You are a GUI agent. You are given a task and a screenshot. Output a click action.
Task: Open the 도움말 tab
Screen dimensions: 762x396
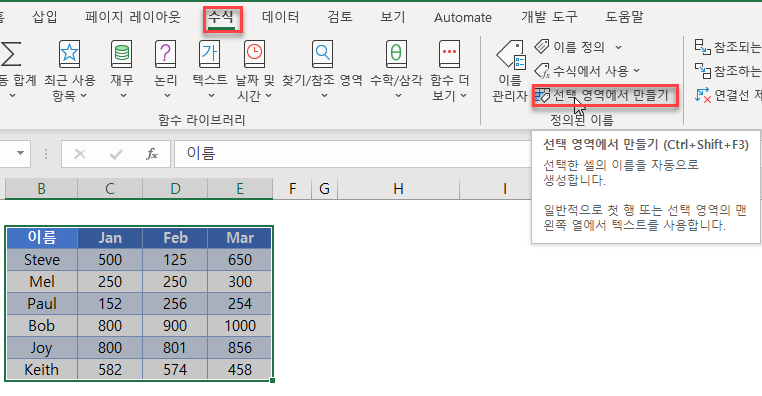pyautogui.click(x=624, y=17)
